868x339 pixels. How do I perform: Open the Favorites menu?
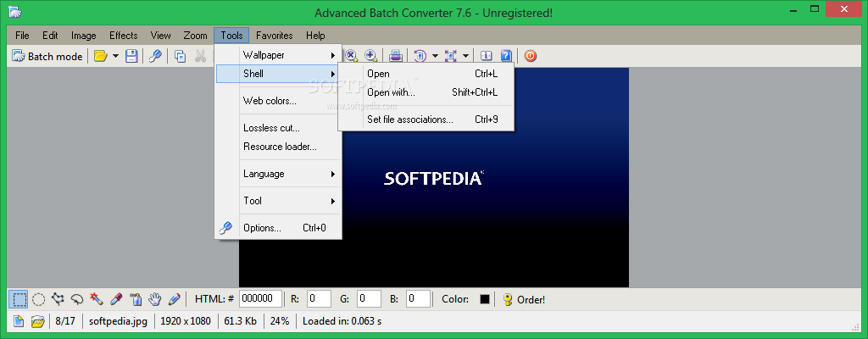click(275, 36)
